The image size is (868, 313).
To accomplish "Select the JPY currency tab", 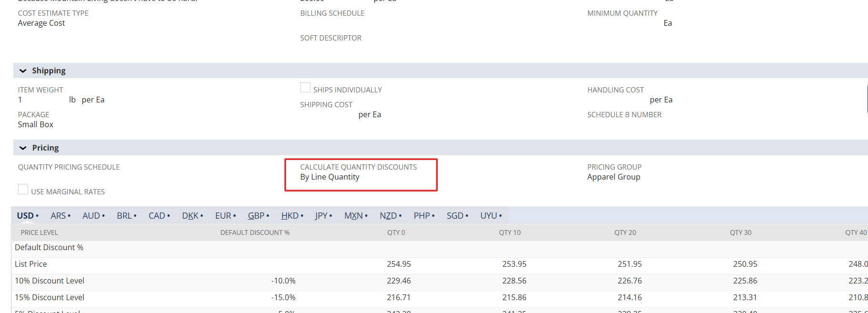I will point(321,216).
